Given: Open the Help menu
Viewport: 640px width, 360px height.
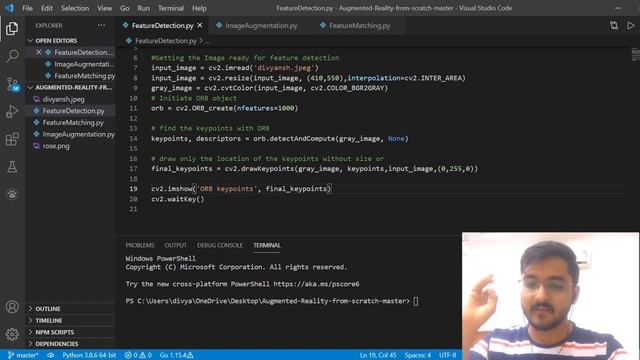Looking at the screenshot, I should [x=199, y=8].
